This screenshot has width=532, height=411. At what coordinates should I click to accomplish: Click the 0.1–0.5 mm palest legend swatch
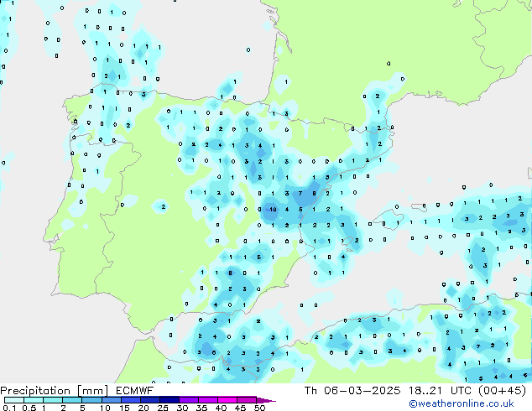pos(14,400)
